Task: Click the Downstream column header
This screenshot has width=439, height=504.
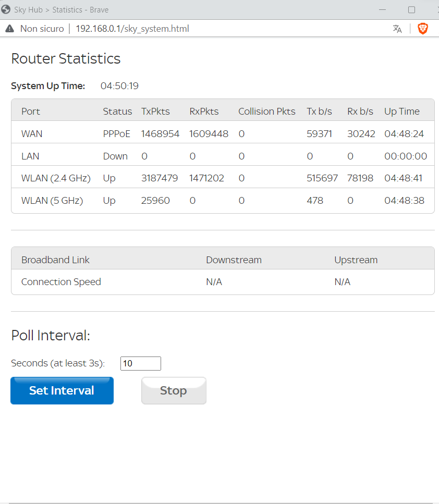Action: coord(234,260)
